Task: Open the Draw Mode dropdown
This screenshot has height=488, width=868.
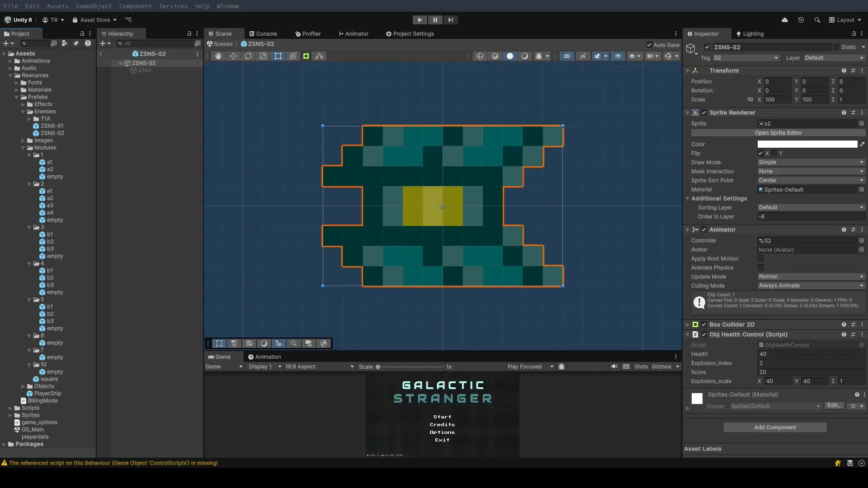Action: [811, 162]
